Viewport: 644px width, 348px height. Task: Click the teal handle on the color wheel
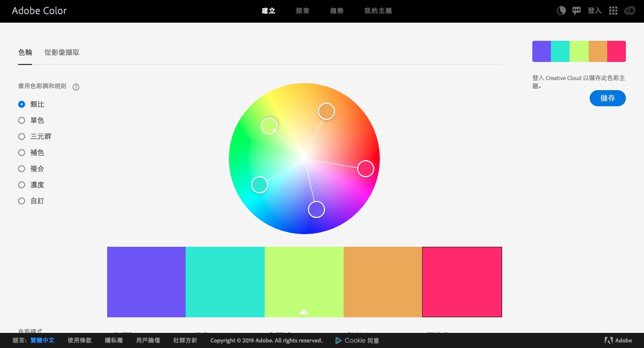[x=259, y=185]
